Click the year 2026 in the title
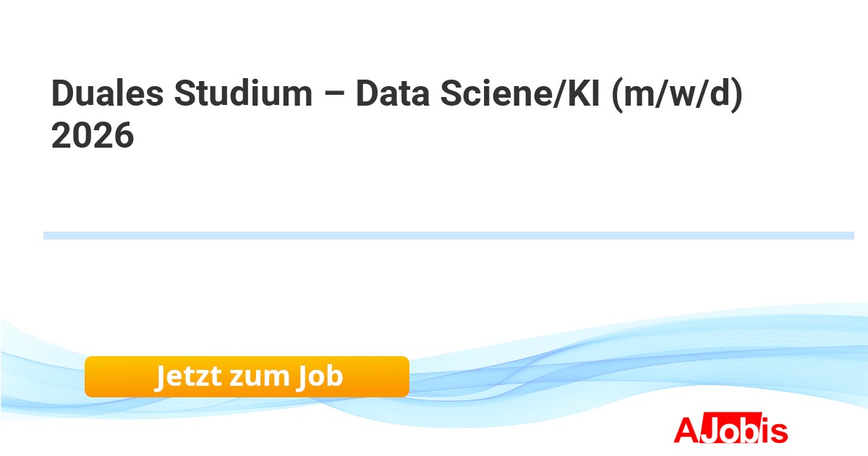 point(93,135)
